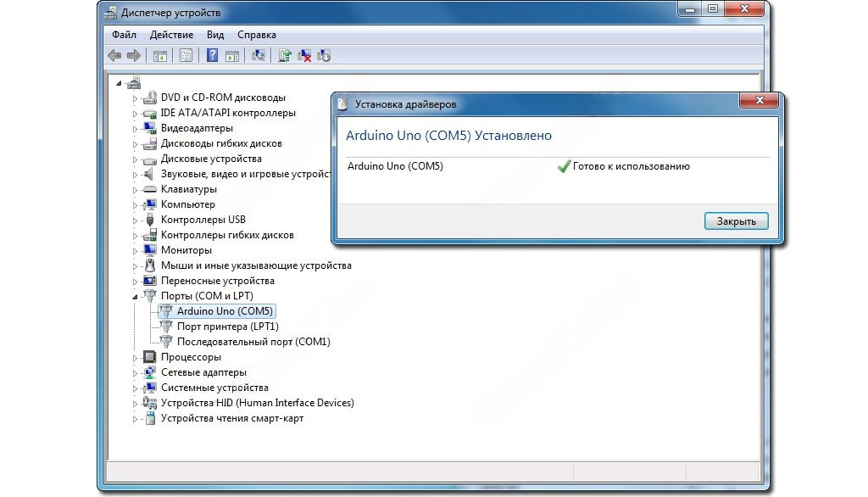Open the Файл menu
This screenshot has width=868, height=497.
pyautogui.click(x=124, y=35)
